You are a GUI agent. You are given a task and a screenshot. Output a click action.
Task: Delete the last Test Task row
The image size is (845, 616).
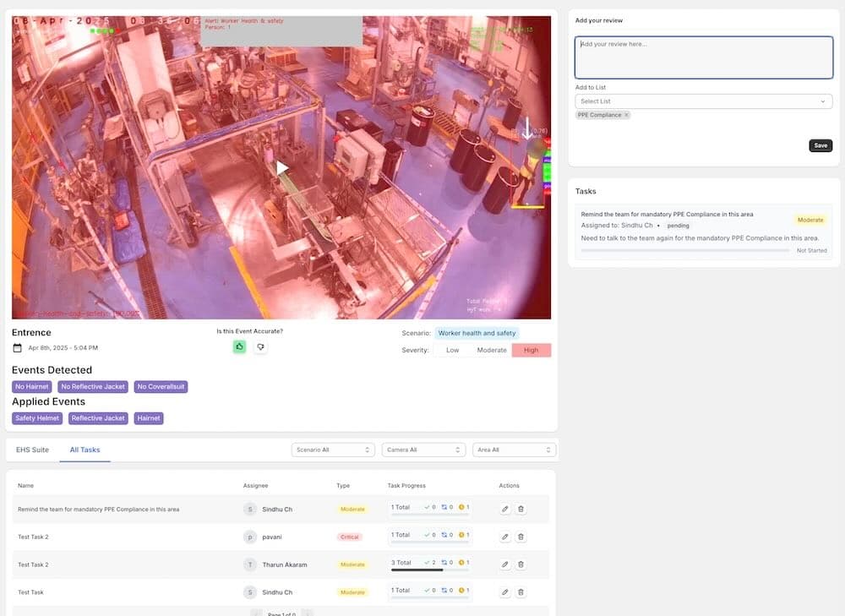click(x=521, y=592)
